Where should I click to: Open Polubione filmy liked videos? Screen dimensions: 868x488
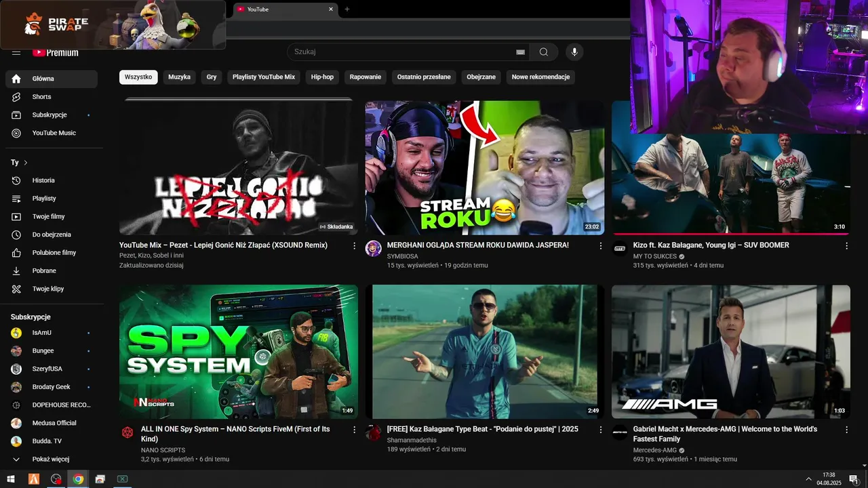[52, 253]
